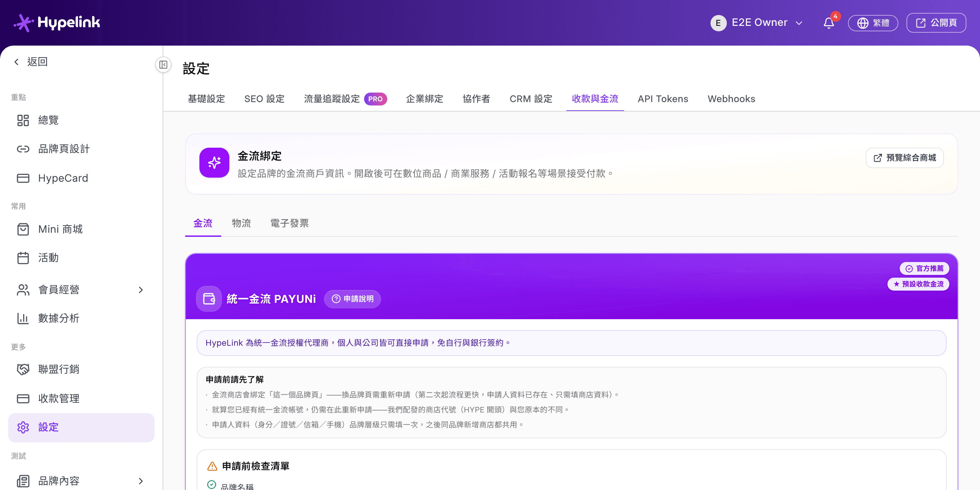Switch to CRM 設定 tab
The image size is (980, 490).
[531, 99]
